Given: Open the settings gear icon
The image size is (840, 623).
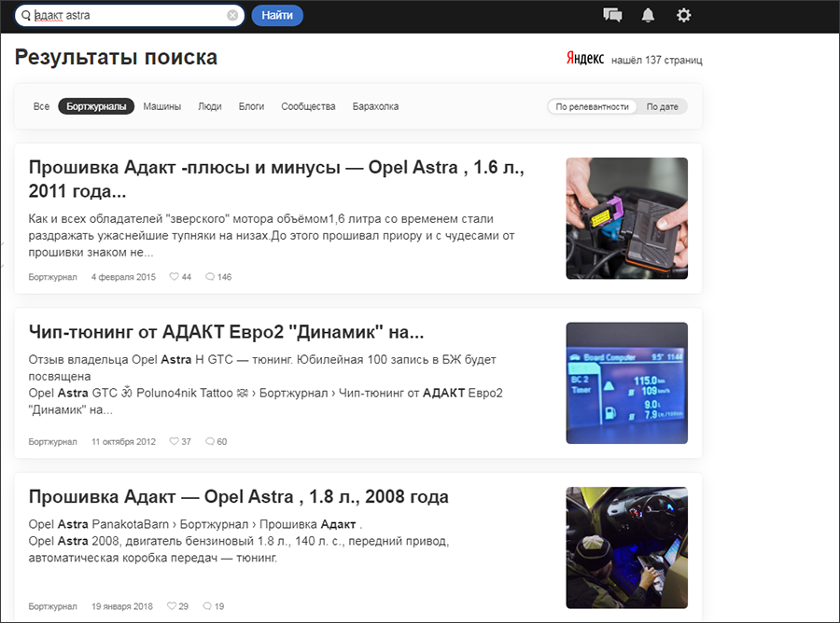Looking at the screenshot, I should click(683, 15).
